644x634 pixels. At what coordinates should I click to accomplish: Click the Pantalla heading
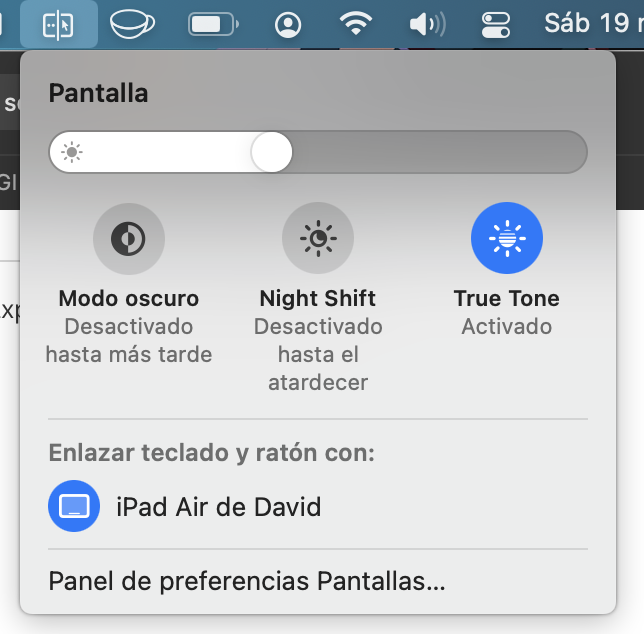click(98, 93)
